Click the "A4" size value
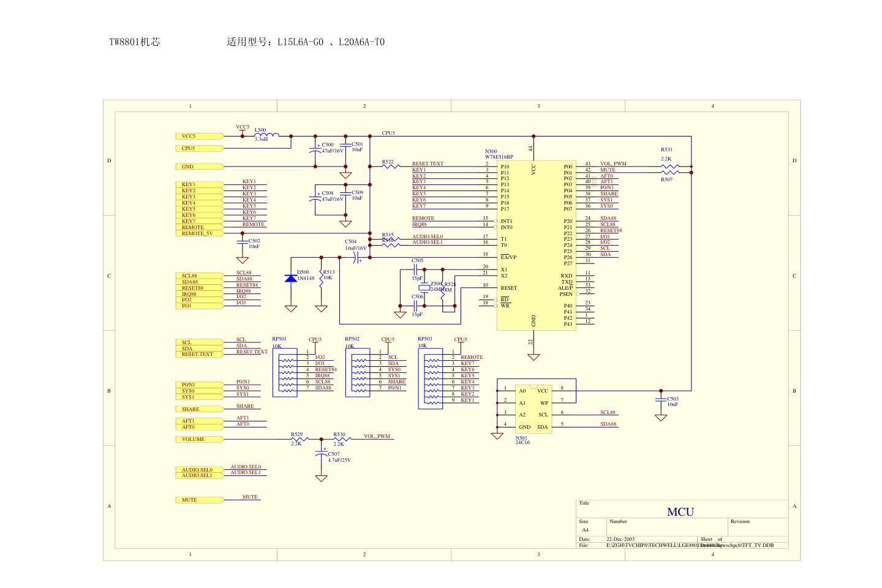Screen dimensions: 882x588 click(586, 530)
